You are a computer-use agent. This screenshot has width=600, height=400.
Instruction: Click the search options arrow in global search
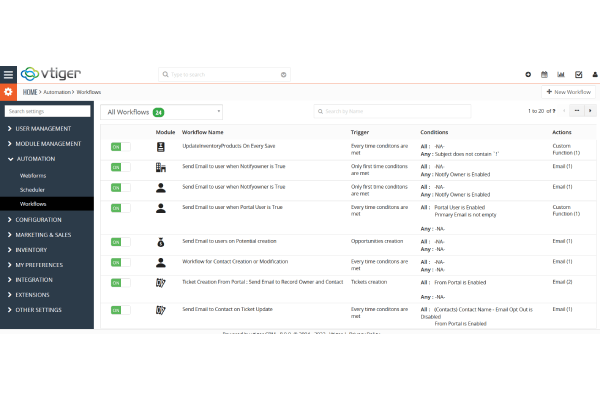click(284, 75)
